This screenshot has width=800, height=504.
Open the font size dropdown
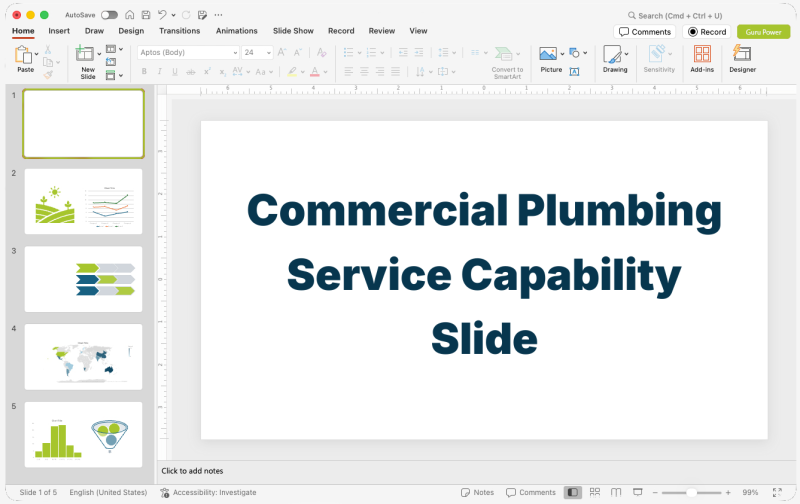[269, 53]
